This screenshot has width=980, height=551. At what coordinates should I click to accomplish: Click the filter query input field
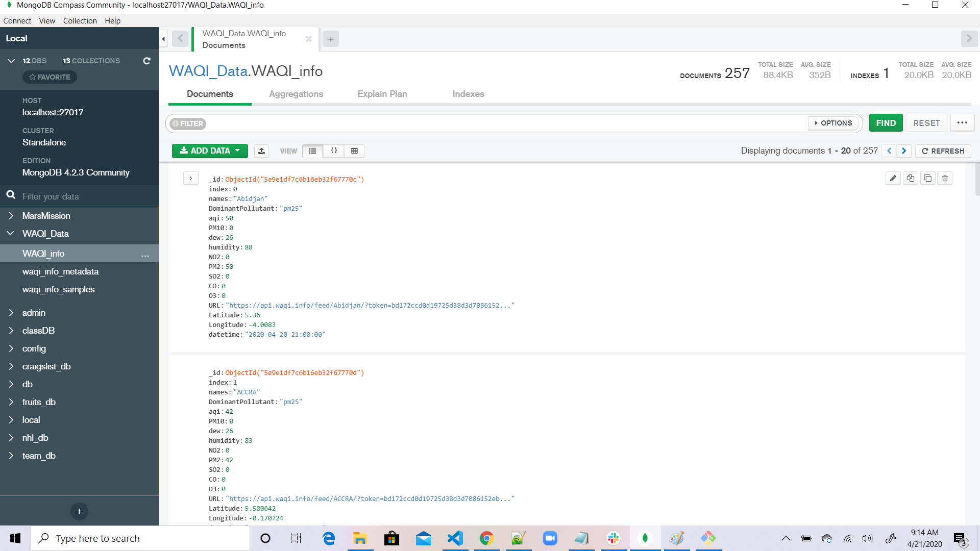(505, 123)
